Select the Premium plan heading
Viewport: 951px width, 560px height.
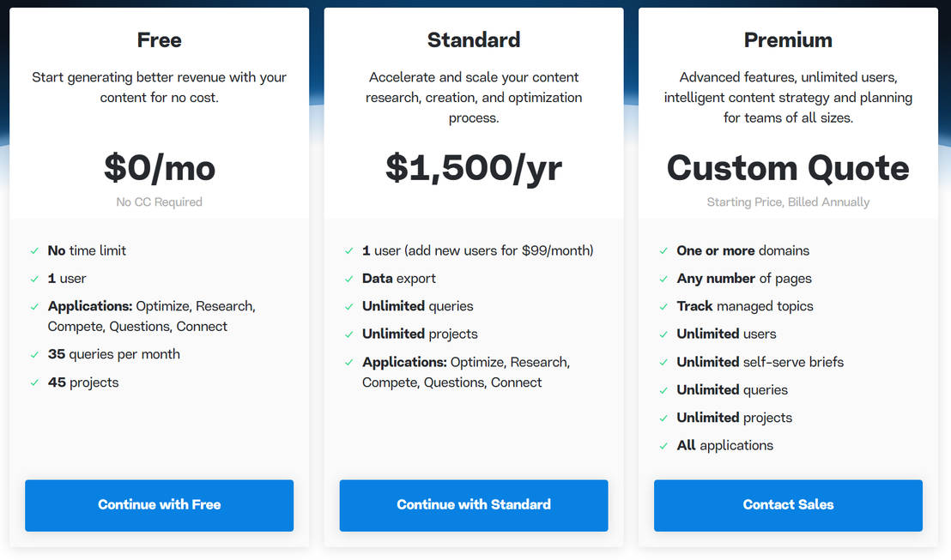click(788, 39)
